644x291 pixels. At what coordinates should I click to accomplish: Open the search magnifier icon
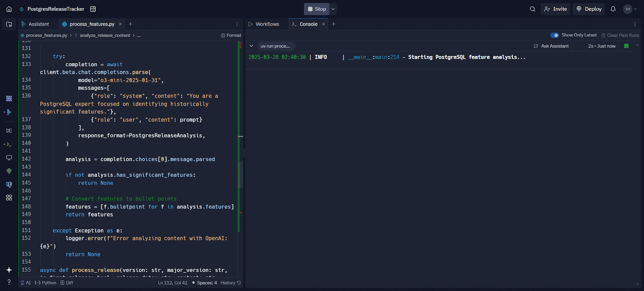533,9
